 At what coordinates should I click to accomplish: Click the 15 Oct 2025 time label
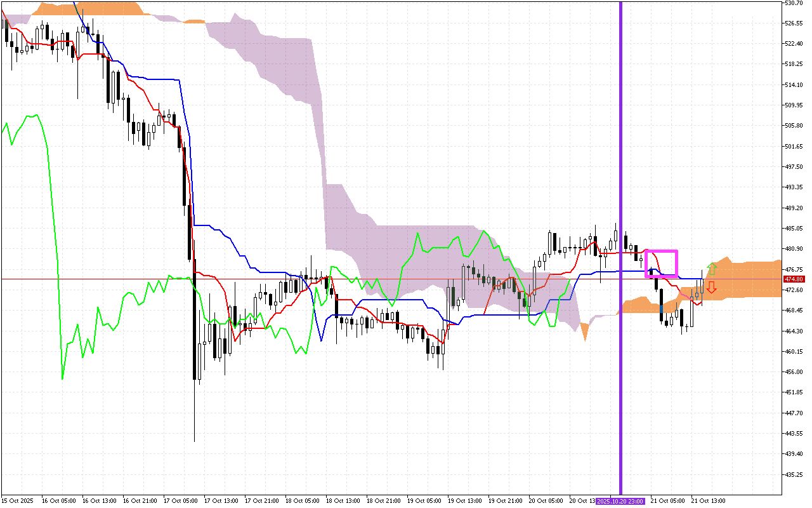tap(17, 501)
